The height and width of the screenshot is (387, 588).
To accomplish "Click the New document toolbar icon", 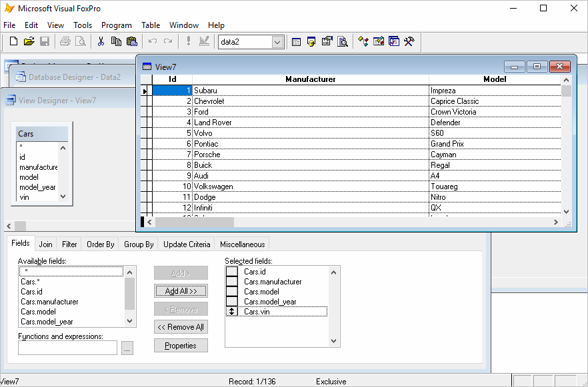I will coord(13,41).
